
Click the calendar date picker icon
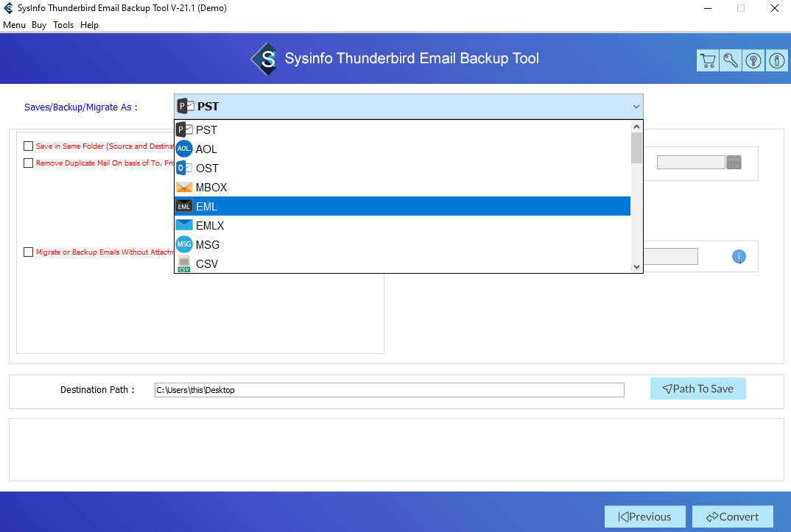734,162
